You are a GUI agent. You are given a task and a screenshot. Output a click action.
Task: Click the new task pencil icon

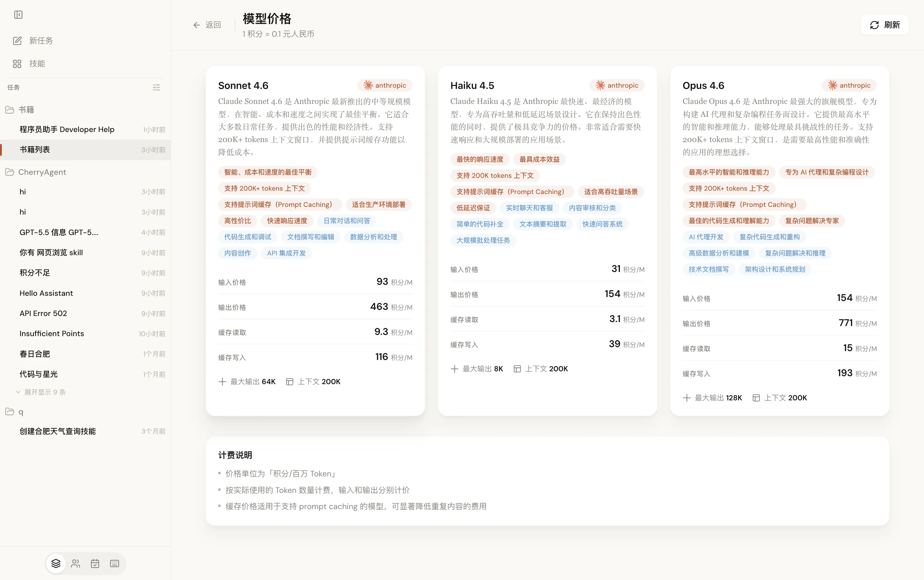(17, 41)
